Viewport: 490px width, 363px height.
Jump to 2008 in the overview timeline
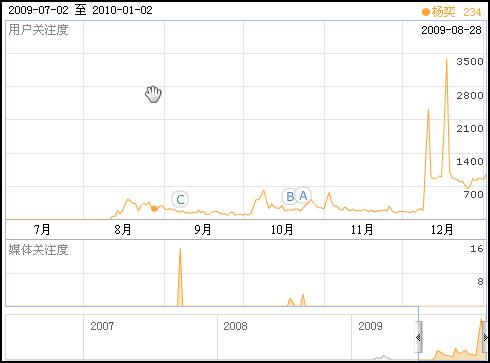tap(235, 326)
